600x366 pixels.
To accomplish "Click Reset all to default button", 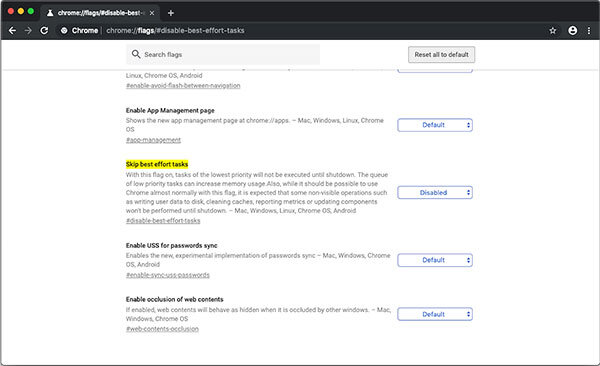I will point(441,55).
